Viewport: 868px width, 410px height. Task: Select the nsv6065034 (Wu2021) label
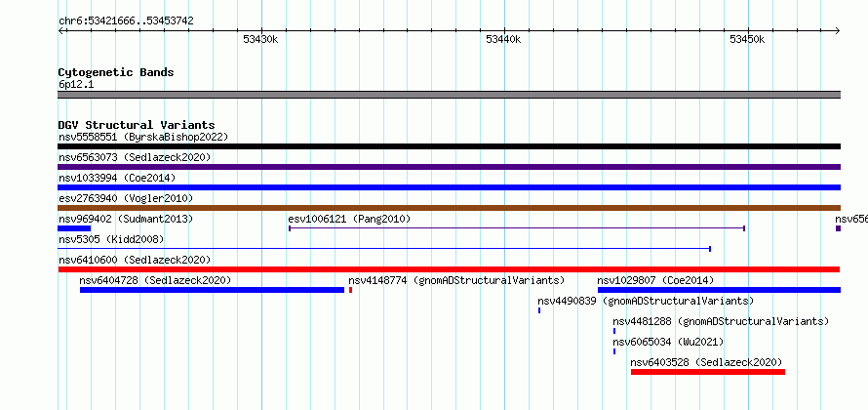(668, 342)
